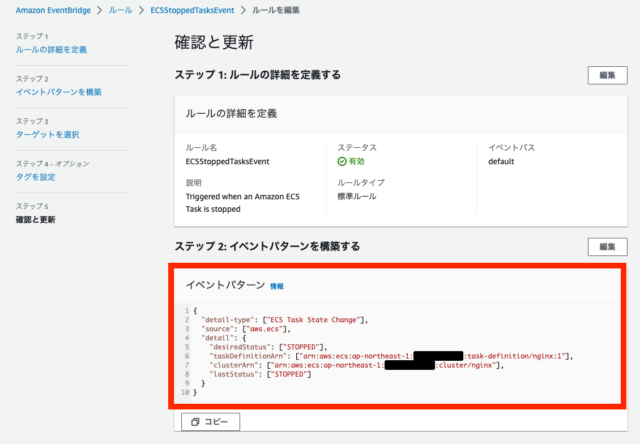This screenshot has width=640, height=444.
Task: Click the ルールの詳細を定義 panel header
Action: coord(231,113)
